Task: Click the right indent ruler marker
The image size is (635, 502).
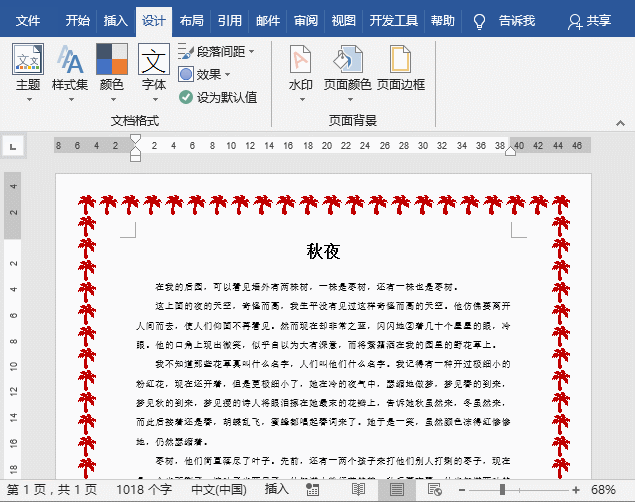Action: coord(510,151)
